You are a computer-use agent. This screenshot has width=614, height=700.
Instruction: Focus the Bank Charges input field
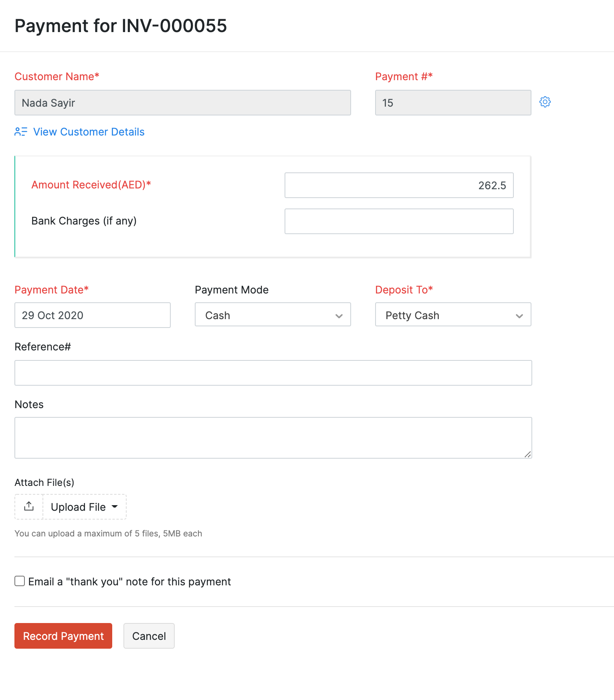tap(399, 221)
